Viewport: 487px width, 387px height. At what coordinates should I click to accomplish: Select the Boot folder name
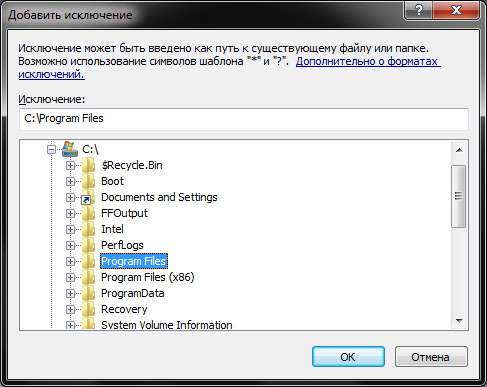(112, 181)
